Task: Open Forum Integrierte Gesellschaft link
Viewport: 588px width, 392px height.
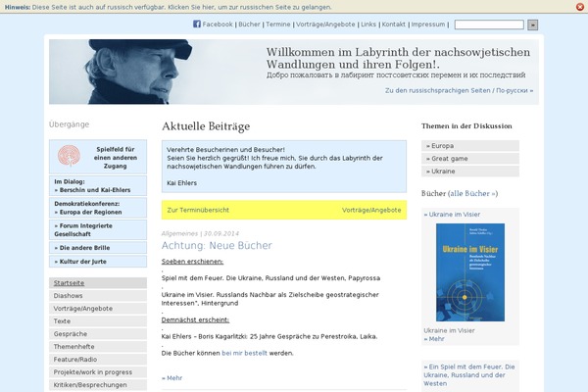Action: (83, 229)
